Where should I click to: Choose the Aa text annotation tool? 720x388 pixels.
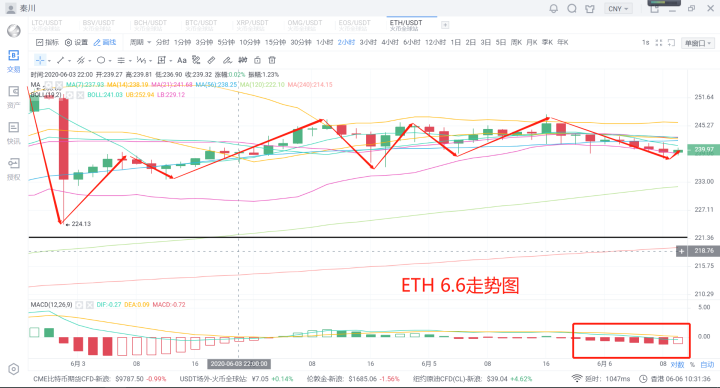tap(182, 60)
